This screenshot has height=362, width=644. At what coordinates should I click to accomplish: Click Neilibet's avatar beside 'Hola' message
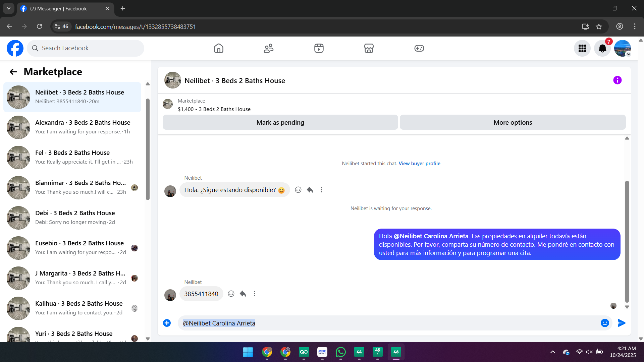pos(170,191)
